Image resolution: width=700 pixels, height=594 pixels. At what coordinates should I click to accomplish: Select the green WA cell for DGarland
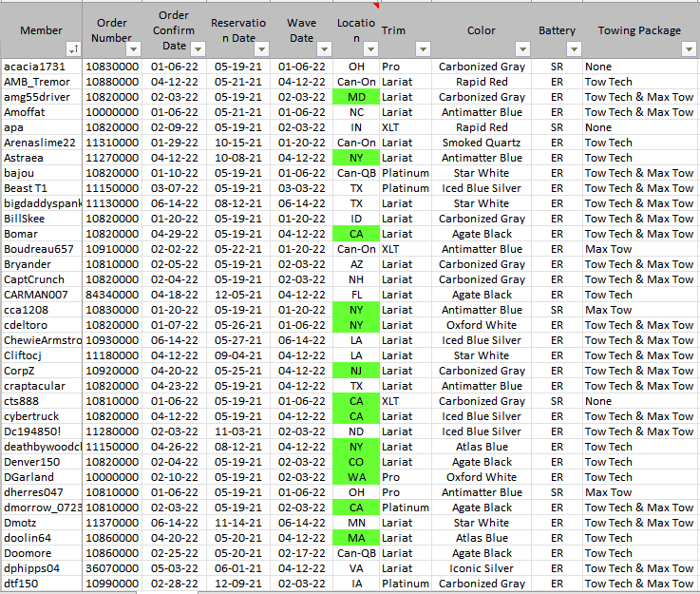(x=356, y=477)
